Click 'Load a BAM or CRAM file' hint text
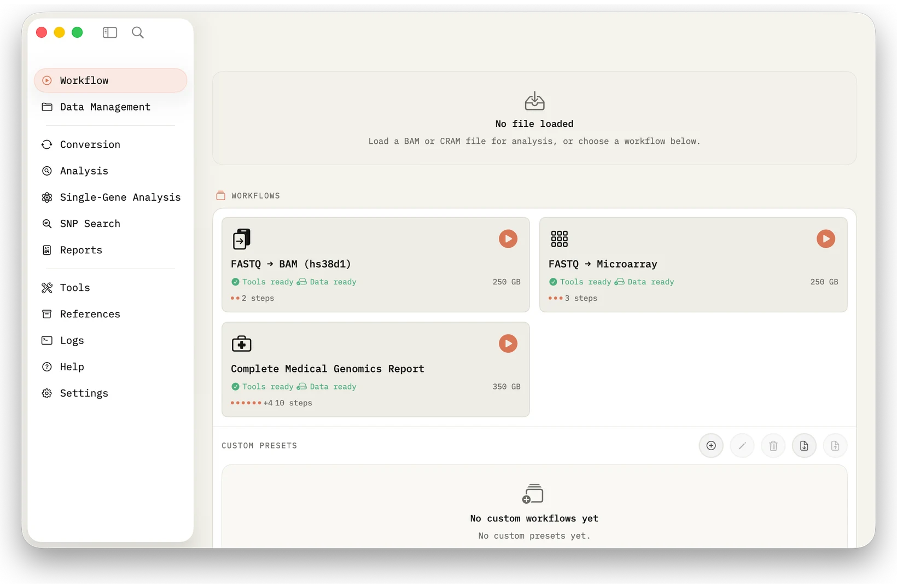 (534, 141)
